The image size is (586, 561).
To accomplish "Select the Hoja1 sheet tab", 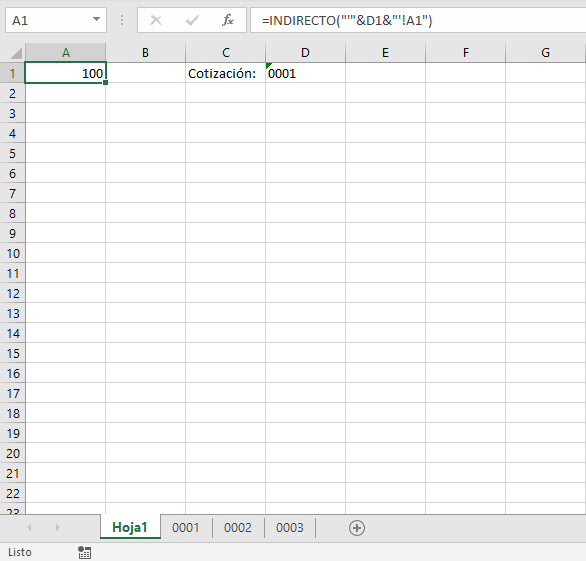I will pos(130,527).
